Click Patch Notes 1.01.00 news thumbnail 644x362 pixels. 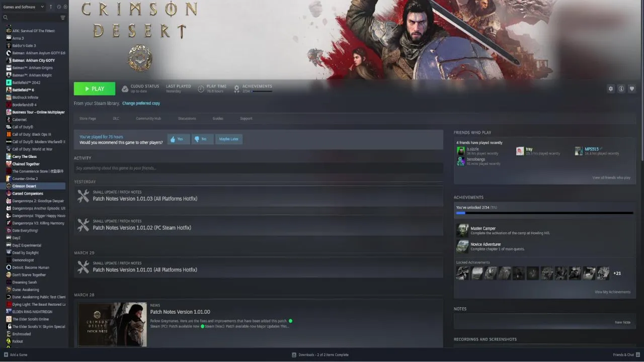113,324
